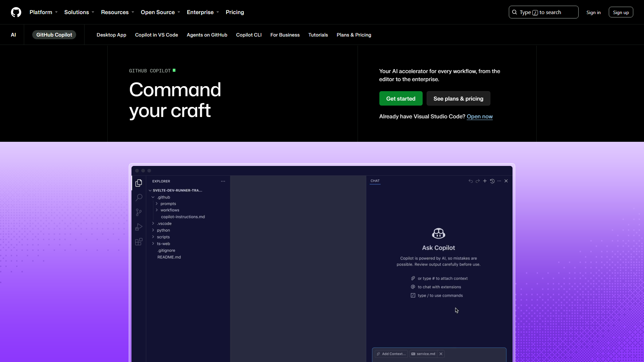Screen dimensions: 644x362
Task: Select the CHAT panel tab
Action: click(375, 181)
